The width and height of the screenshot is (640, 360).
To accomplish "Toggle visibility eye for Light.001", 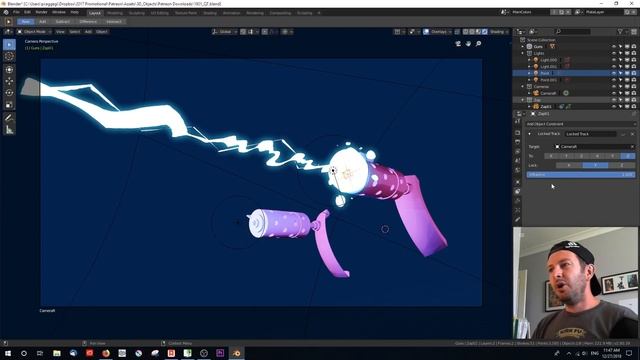I will 613,67.
